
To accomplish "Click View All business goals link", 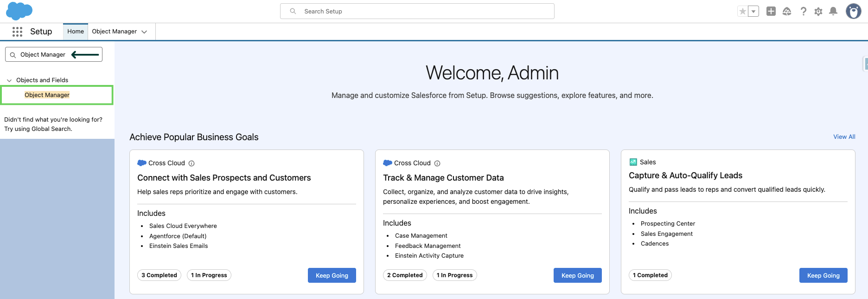I will (x=844, y=137).
